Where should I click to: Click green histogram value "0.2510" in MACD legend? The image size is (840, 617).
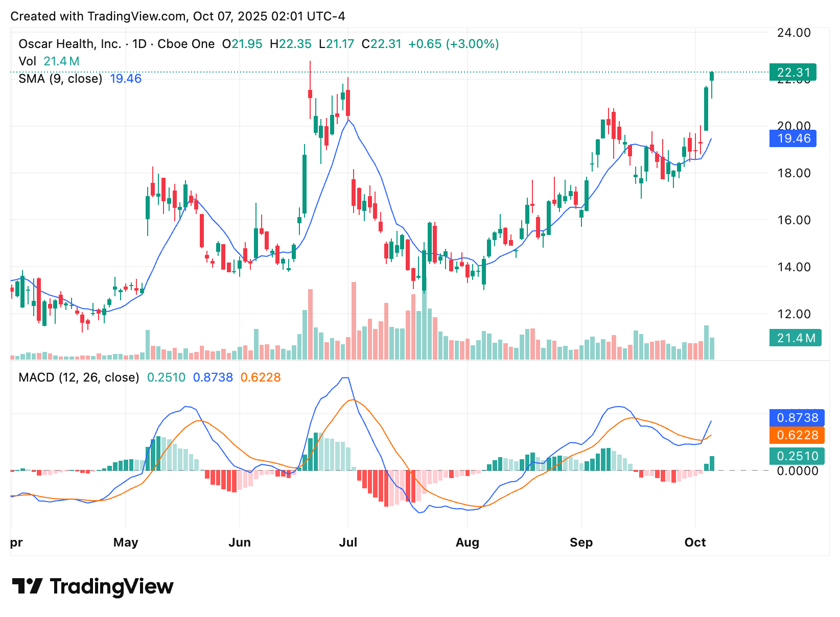[x=166, y=377]
